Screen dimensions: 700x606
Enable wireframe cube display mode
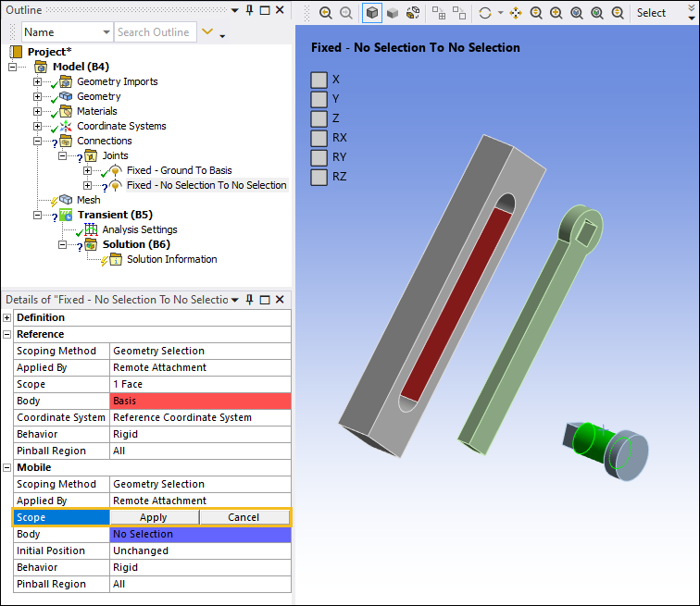click(x=371, y=13)
